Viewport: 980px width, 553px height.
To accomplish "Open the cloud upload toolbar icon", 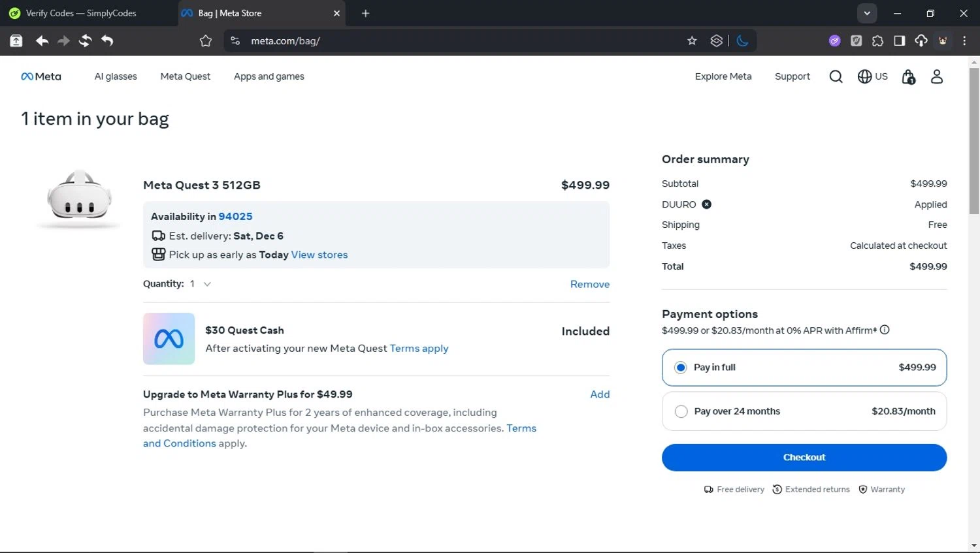I will 921,40.
